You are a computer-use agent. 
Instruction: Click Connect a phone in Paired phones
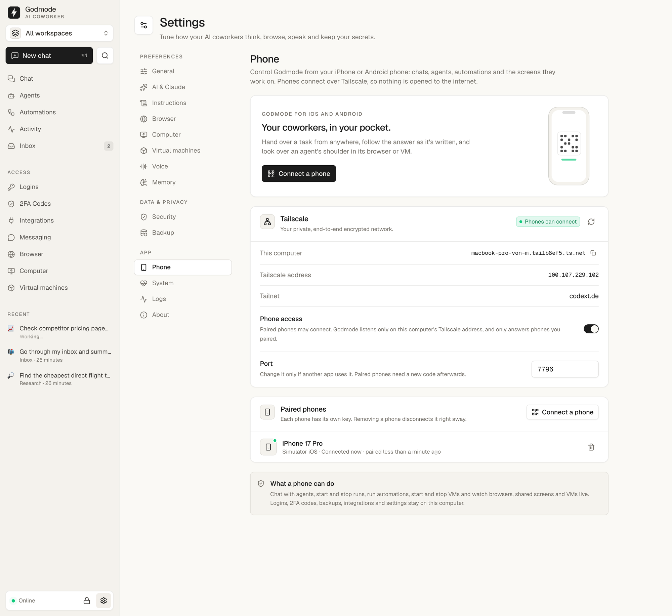[x=562, y=412]
